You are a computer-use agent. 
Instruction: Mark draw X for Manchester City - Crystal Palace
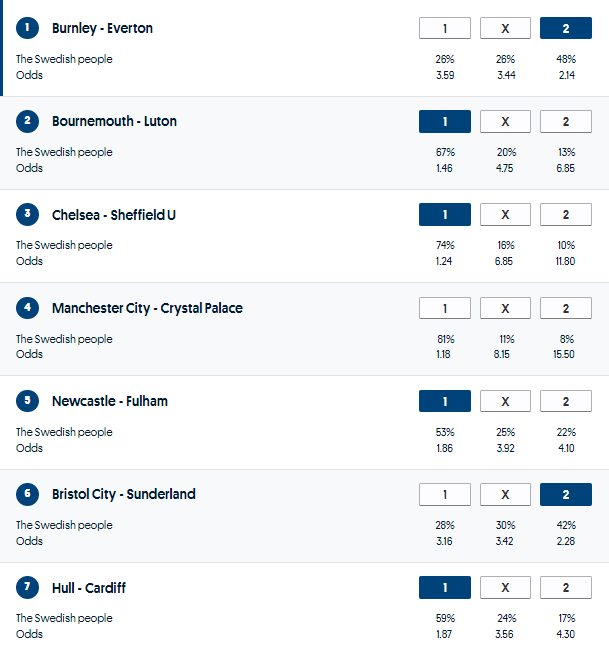[505, 308]
